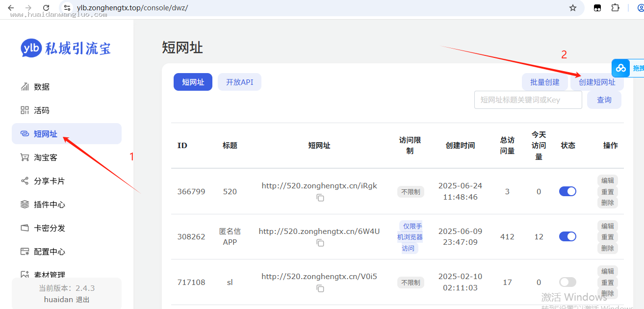Click 退出 logout link
This screenshot has width=644, height=309.
coord(82,299)
